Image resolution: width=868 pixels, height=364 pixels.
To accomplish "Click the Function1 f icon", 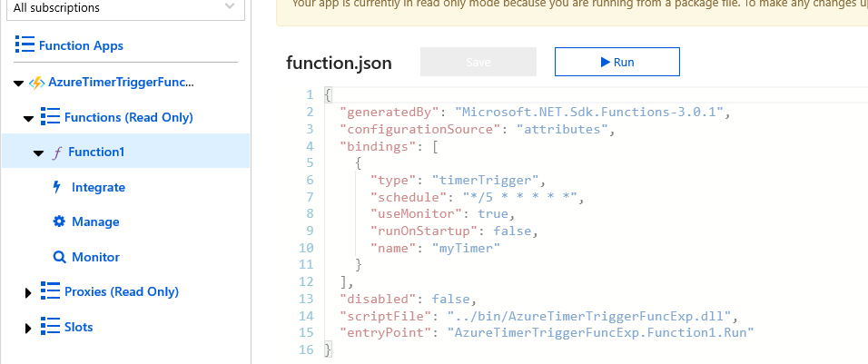I will pos(56,152).
